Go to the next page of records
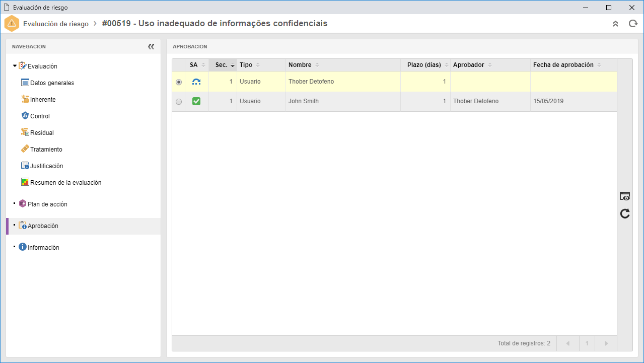Viewport: 644px width, 363px height. 606,343
